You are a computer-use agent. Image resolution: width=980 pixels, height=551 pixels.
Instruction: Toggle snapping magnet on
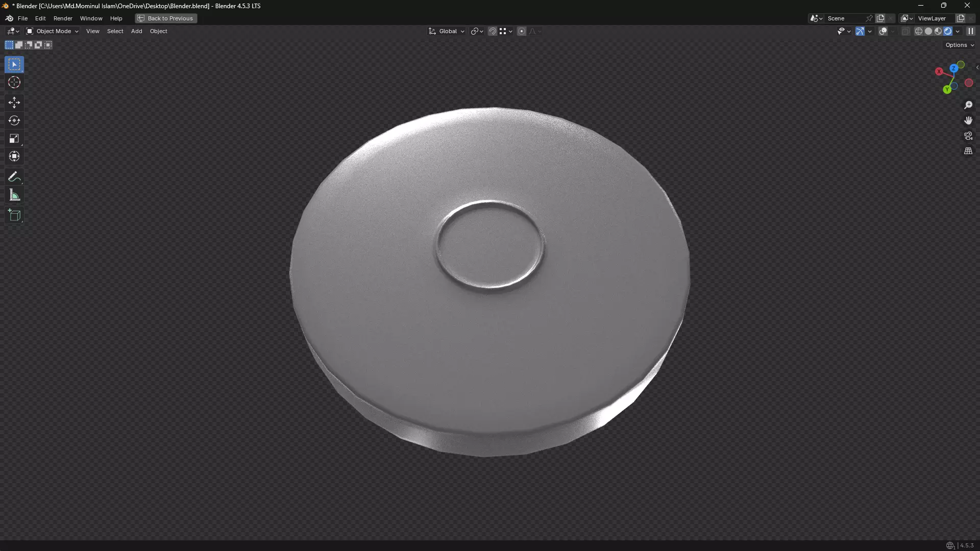click(492, 31)
